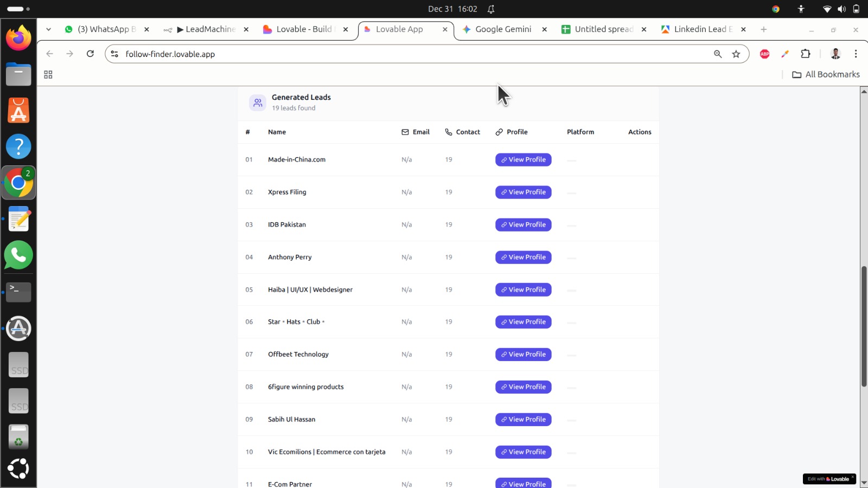View profile for Offbeet Technology
The height and width of the screenshot is (488, 868).
pyautogui.click(x=523, y=354)
